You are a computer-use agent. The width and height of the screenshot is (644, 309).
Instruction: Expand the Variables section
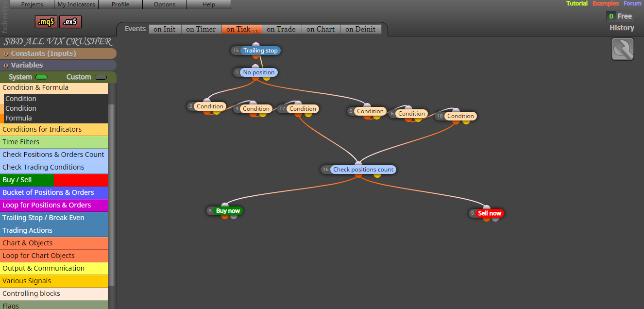(58, 65)
